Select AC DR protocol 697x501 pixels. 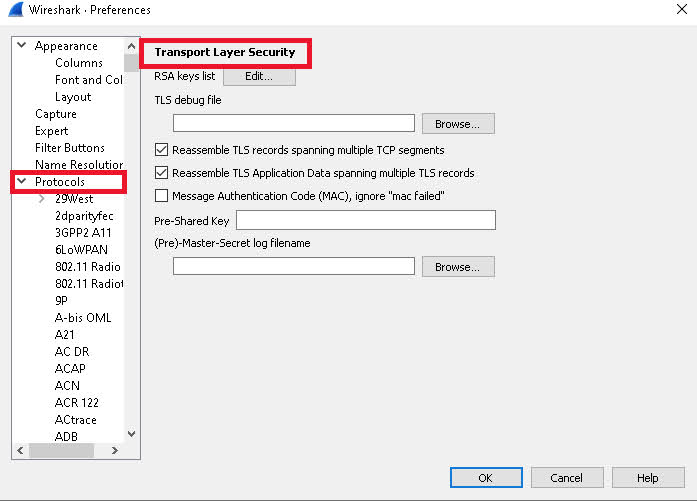tap(72, 352)
